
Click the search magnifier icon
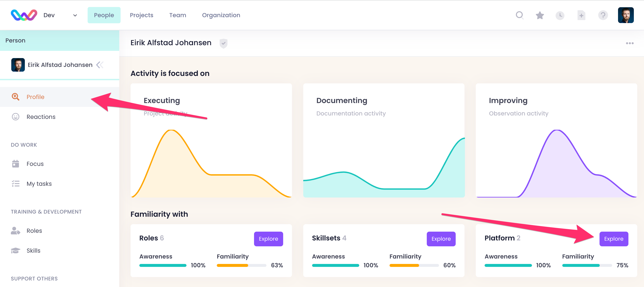click(x=520, y=15)
